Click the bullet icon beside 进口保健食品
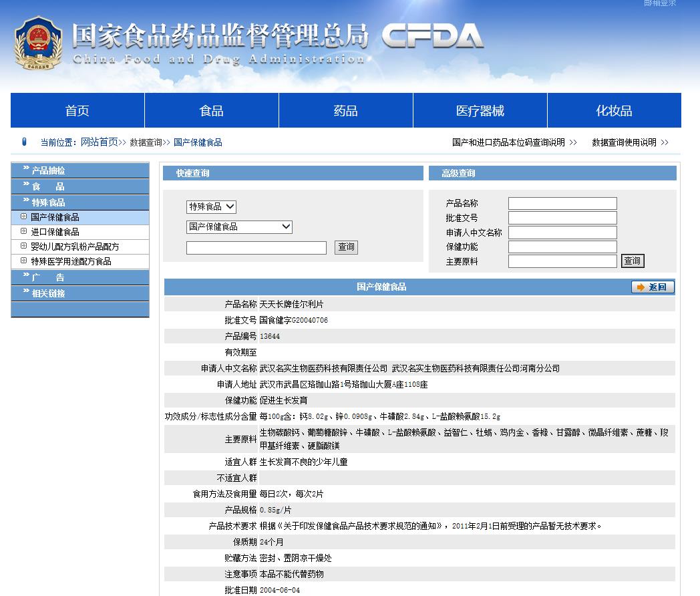The width and height of the screenshot is (700, 596). click(x=23, y=231)
